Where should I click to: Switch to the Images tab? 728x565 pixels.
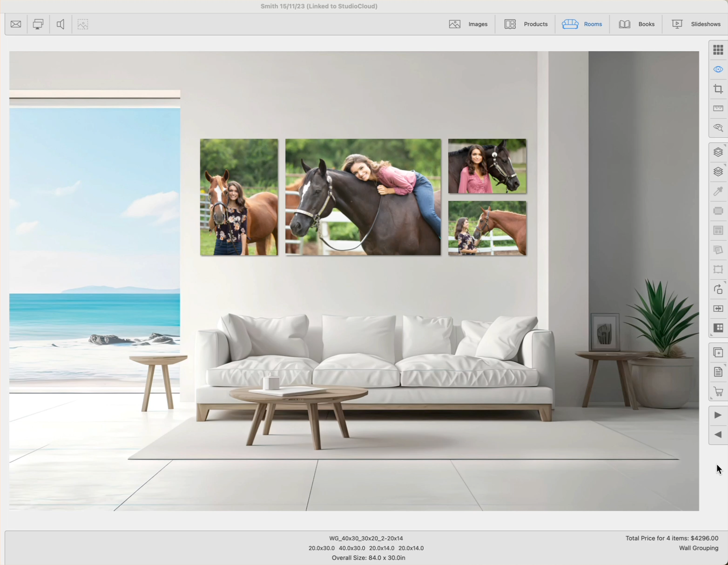[468, 24]
